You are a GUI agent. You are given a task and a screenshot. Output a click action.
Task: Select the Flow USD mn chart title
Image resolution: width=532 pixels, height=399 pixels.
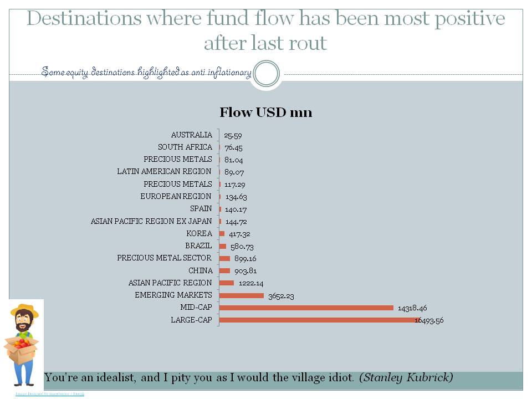pyautogui.click(x=266, y=112)
